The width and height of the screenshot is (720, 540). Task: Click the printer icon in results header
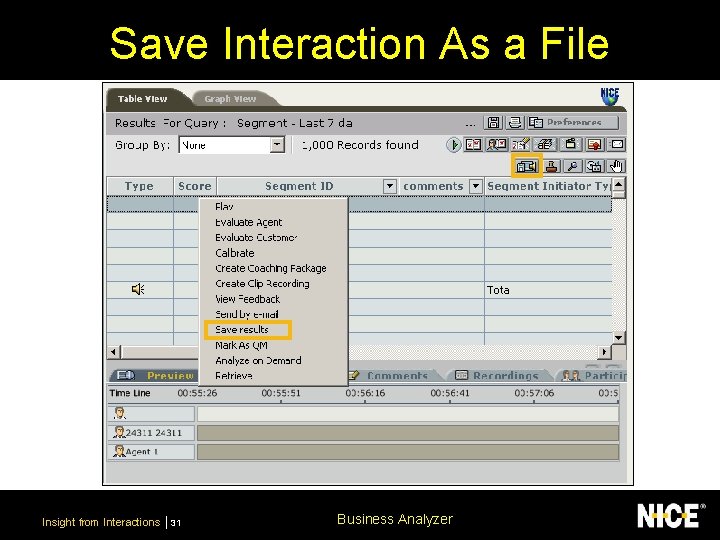(x=515, y=123)
